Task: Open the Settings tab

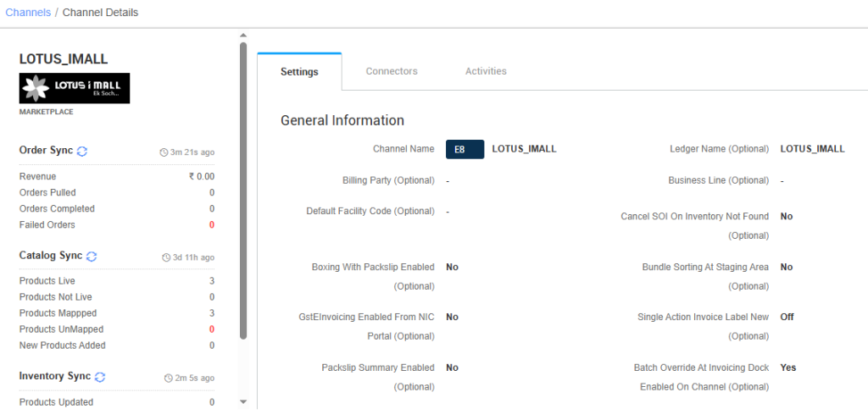Action: pos(299,72)
